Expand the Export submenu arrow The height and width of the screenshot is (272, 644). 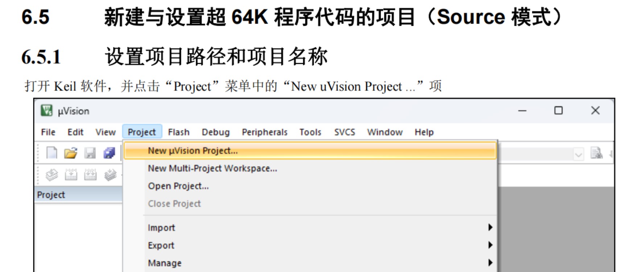(490, 245)
